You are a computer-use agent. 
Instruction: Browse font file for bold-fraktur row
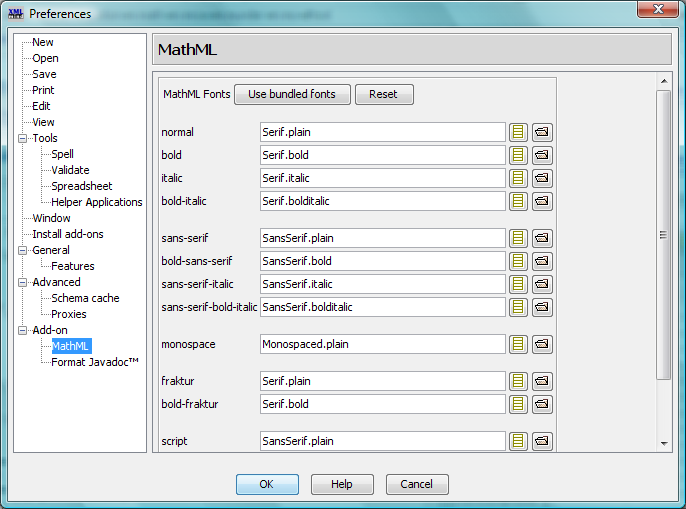click(542, 404)
